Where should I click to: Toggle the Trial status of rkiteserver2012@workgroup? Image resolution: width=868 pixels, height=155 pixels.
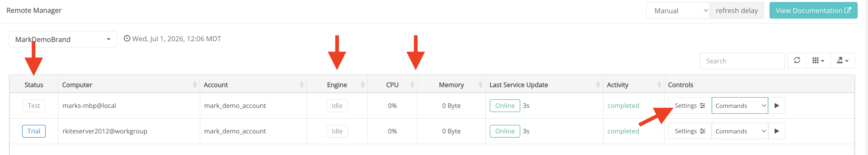point(34,131)
